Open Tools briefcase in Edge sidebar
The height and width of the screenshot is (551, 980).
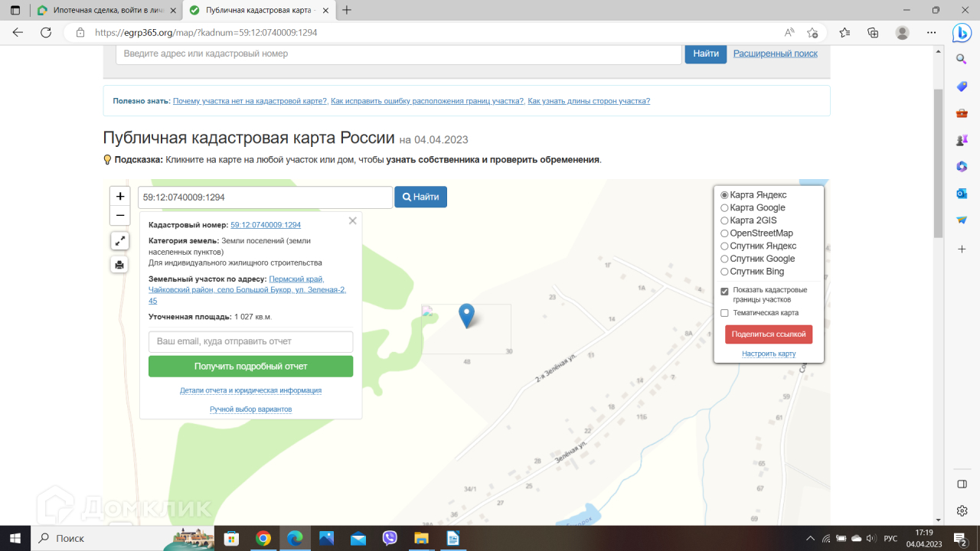962,114
